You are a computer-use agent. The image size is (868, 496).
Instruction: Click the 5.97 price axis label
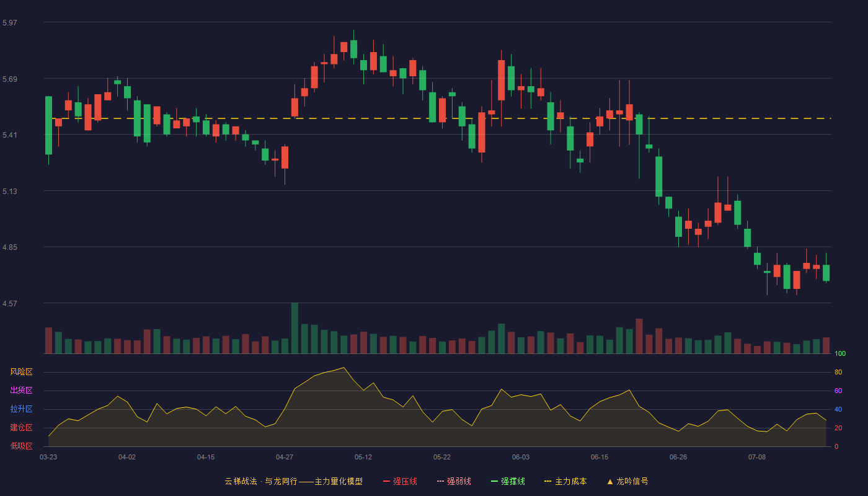10,23
